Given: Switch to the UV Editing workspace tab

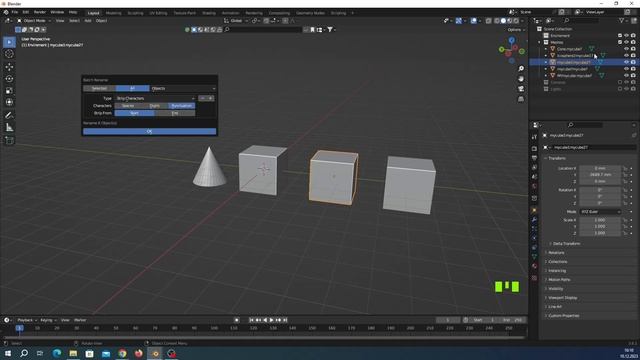Looking at the screenshot, I should click(x=158, y=13).
